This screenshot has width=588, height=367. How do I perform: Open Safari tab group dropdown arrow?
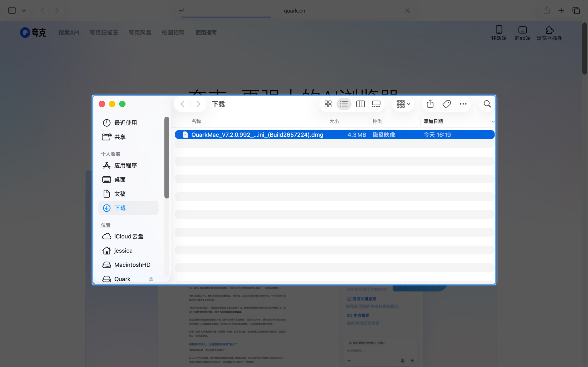click(x=24, y=11)
